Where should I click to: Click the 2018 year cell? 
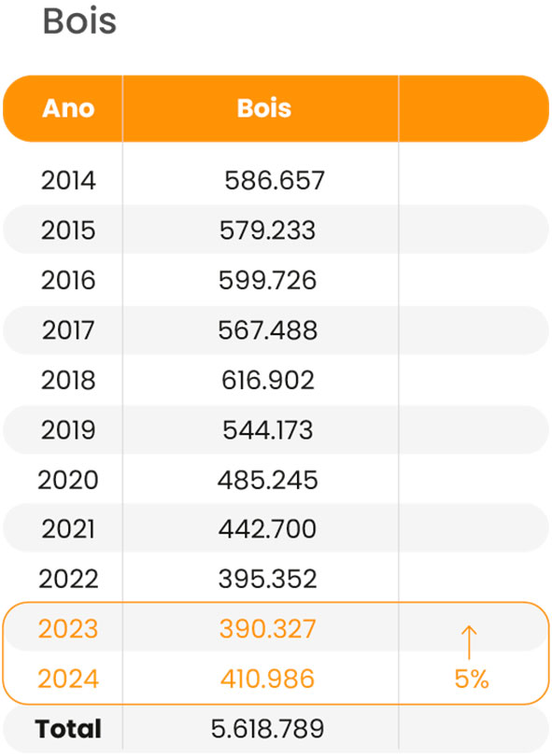coord(68,381)
